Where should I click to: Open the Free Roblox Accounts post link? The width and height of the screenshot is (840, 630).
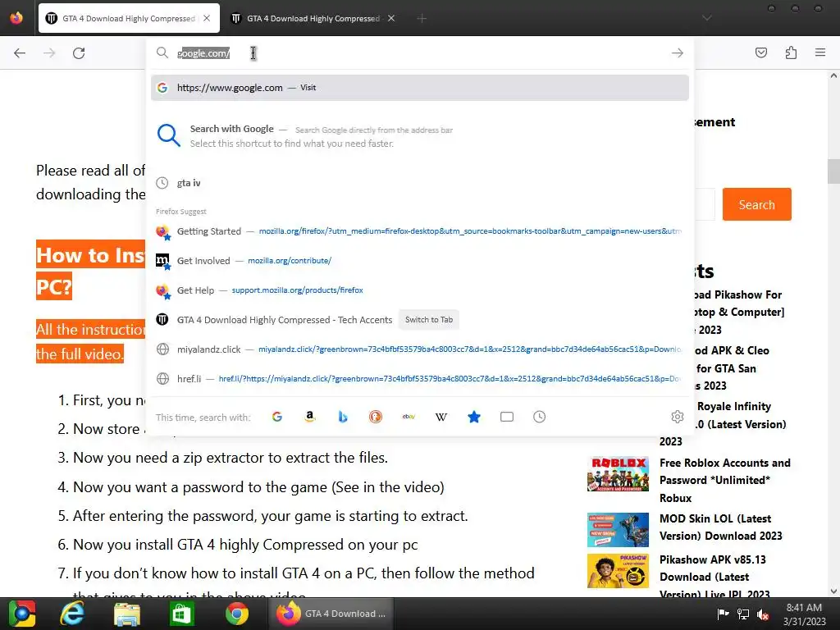725,480
